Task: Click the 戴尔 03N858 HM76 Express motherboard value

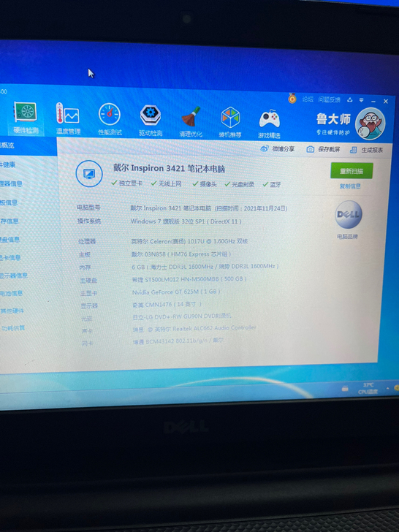Action: click(181, 254)
